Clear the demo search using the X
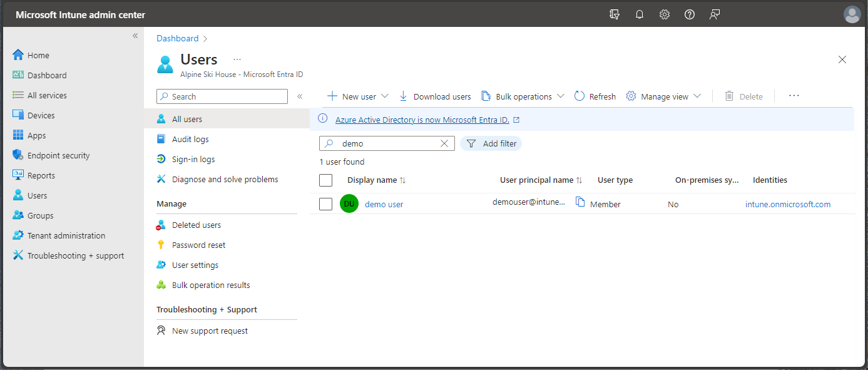868x370 pixels. point(444,143)
